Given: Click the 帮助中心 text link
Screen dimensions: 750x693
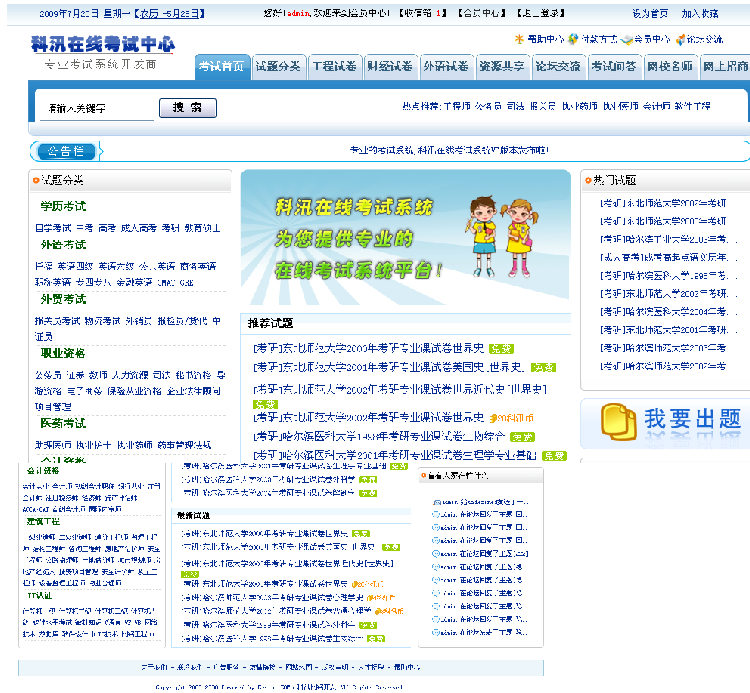Looking at the screenshot, I should point(545,39).
